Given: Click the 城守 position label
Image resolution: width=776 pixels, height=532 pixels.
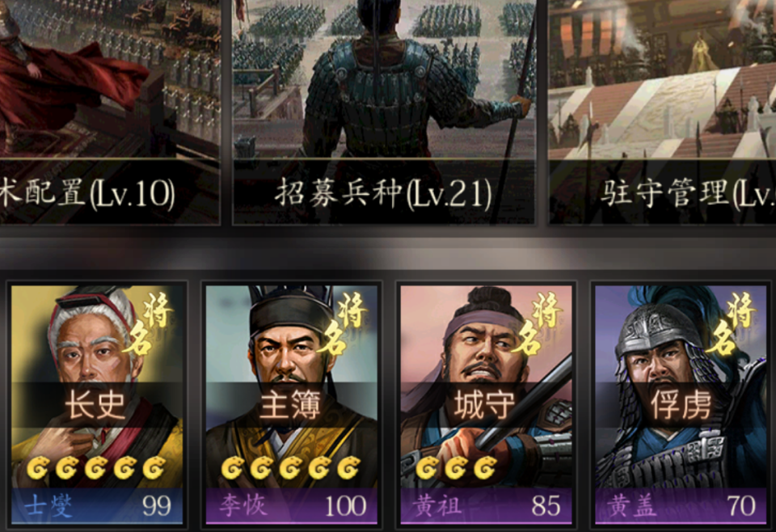Looking at the screenshot, I should coord(484,404).
